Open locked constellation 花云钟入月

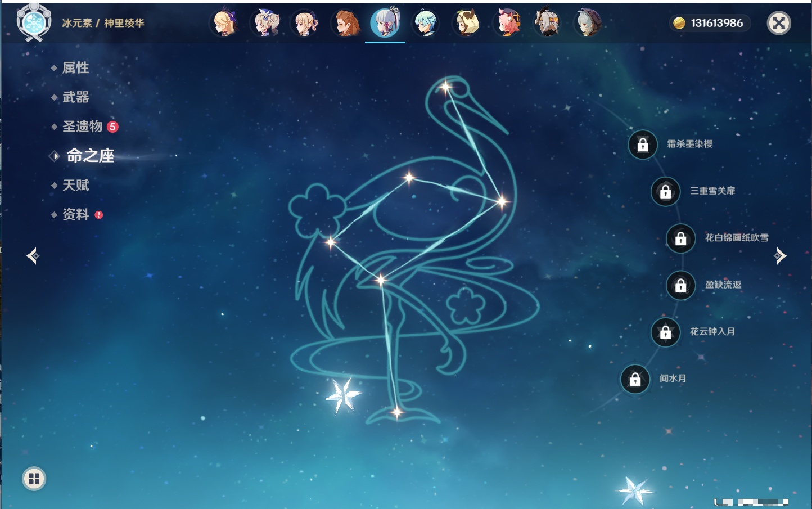pos(665,332)
